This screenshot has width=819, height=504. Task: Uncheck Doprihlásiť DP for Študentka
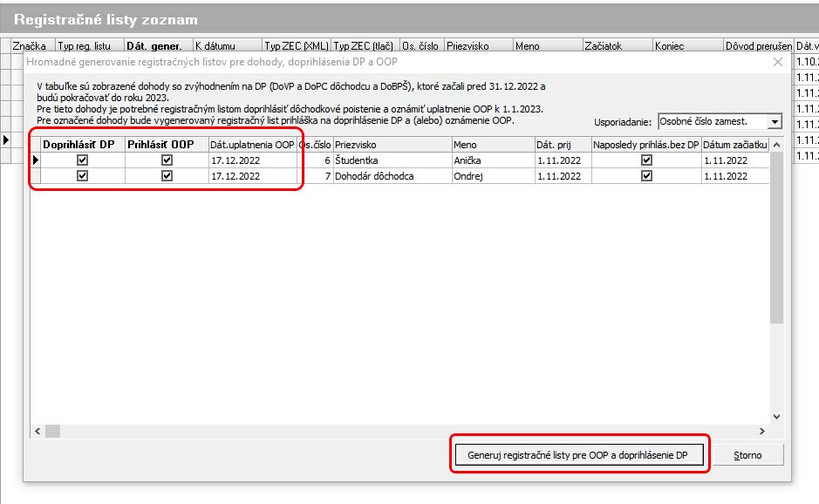(x=83, y=160)
